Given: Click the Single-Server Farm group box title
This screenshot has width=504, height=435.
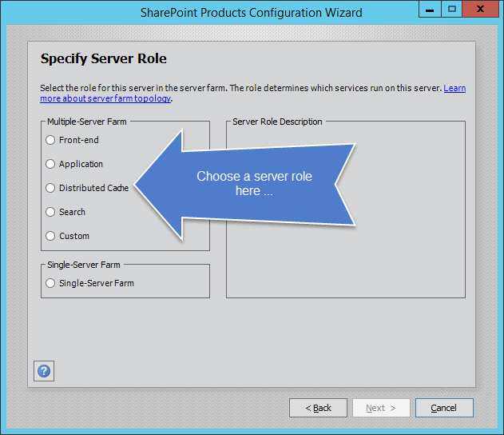Looking at the screenshot, I should tap(84, 265).
